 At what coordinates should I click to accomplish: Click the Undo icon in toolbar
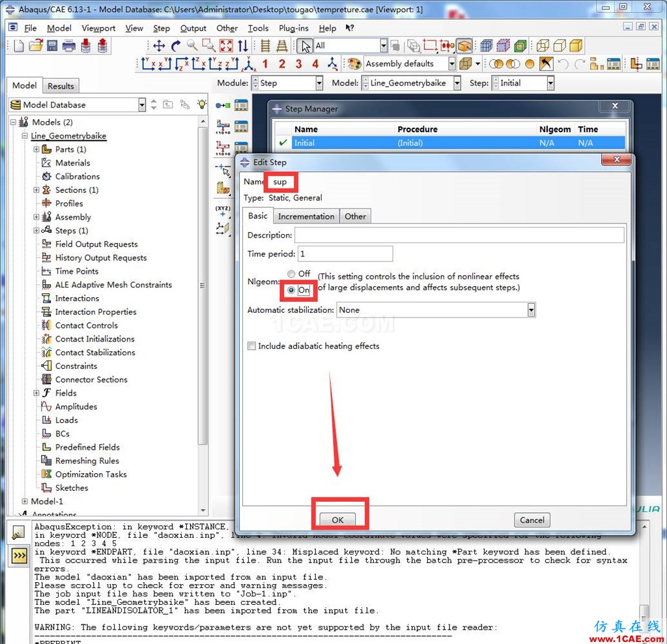click(x=563, y=64)
